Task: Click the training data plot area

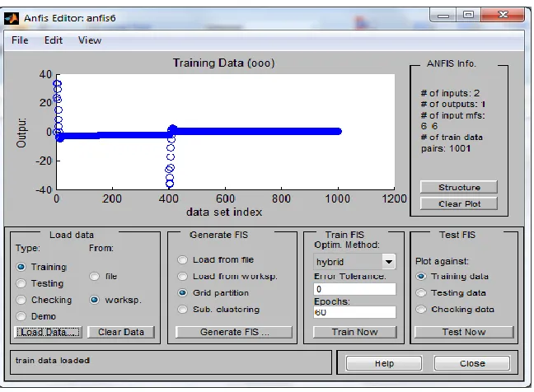Action: pos(226,132)
